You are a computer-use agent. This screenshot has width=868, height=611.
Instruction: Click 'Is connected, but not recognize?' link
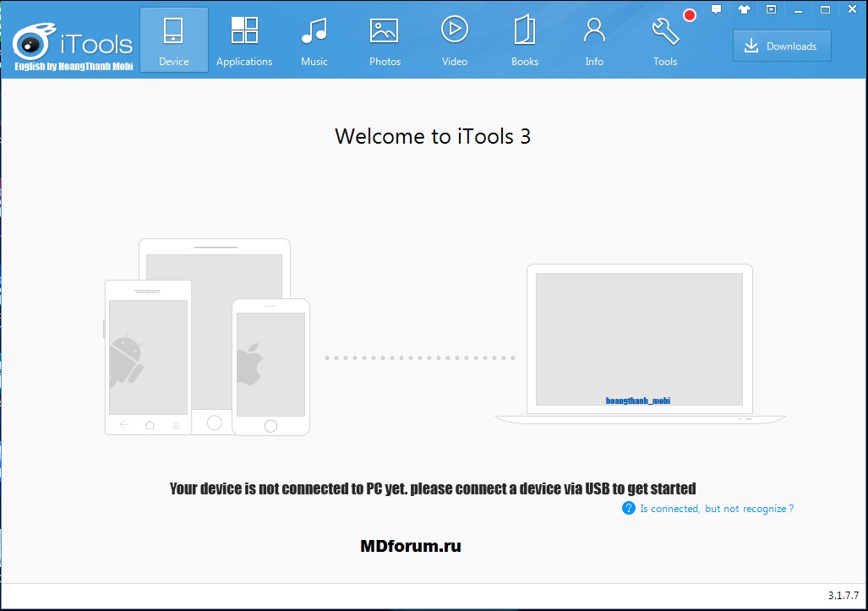716,509
